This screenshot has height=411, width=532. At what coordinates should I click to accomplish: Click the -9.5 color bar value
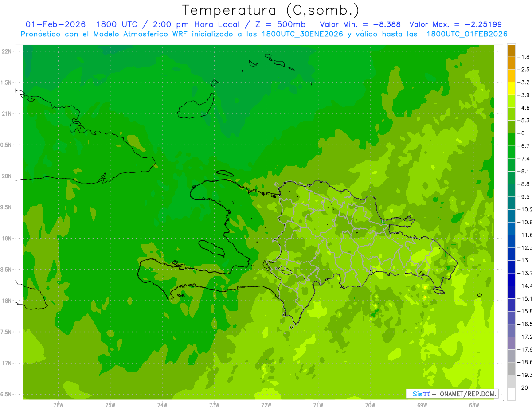click(524, 197)
